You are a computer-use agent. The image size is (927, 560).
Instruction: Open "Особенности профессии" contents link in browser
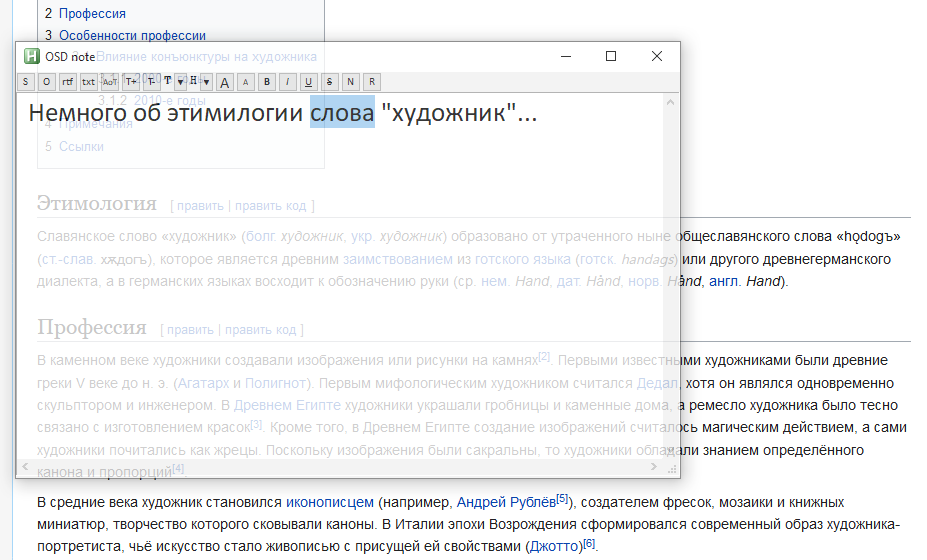click(132, 35)
